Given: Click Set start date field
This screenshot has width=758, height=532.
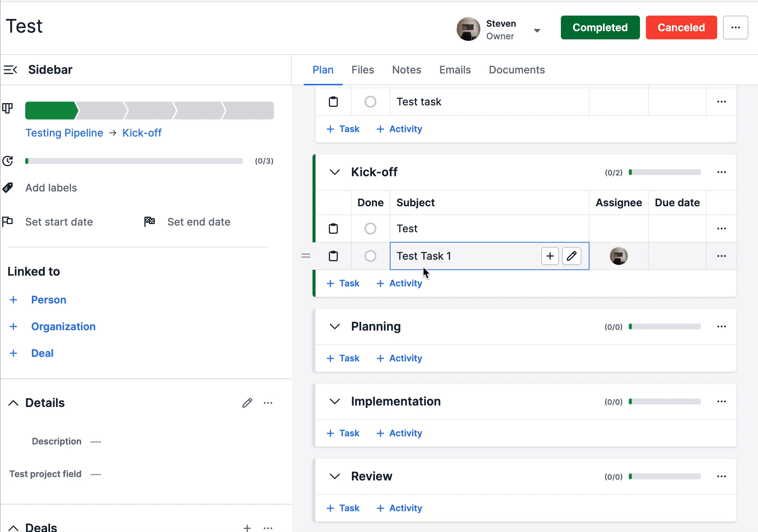Looking at the screenshot, I should (x=59, y=222).
